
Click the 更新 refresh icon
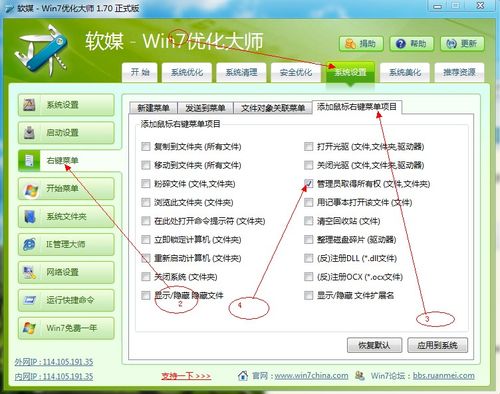click(451, 44)
